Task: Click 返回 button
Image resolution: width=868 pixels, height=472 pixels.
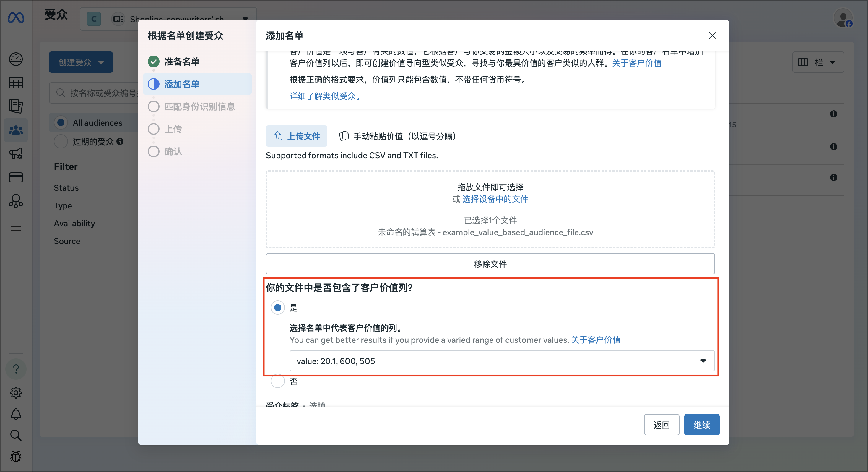Action: pyautogui.click(x=661, y=425)
